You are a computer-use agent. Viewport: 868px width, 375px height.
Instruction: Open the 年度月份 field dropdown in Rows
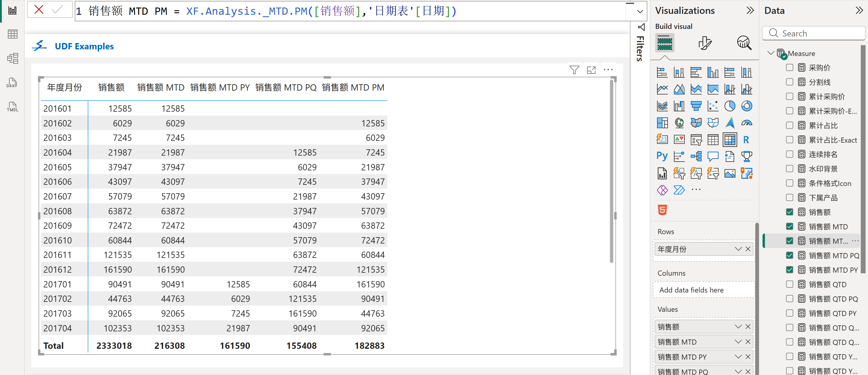pyautogui.click(x=738, y=249)
